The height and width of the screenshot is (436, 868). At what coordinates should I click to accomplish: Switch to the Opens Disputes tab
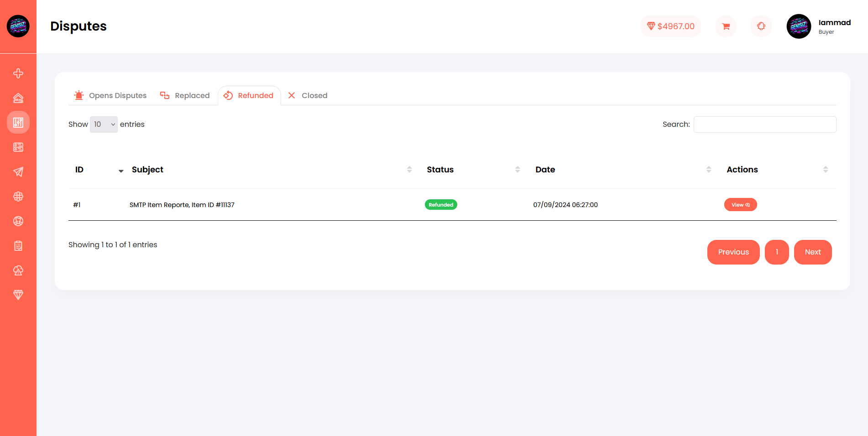(x=110, y=96)
